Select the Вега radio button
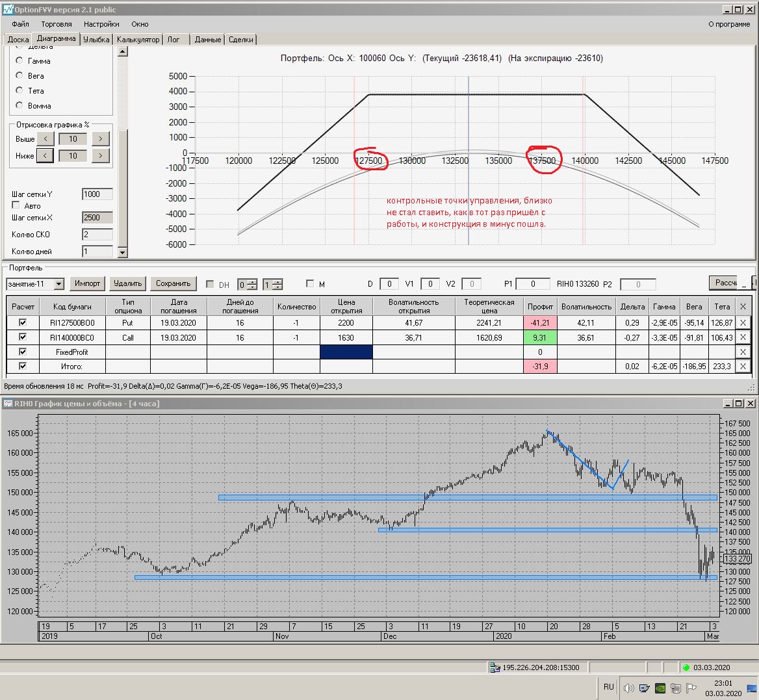759x700 pixels. tap(19, 75)
